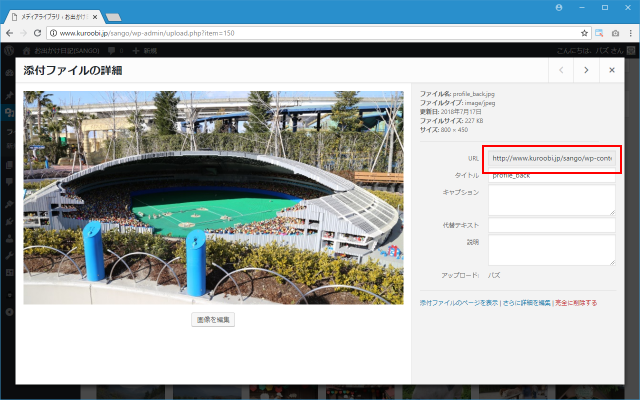Open さらに詳細を編集 link

[x=527, y=303]
